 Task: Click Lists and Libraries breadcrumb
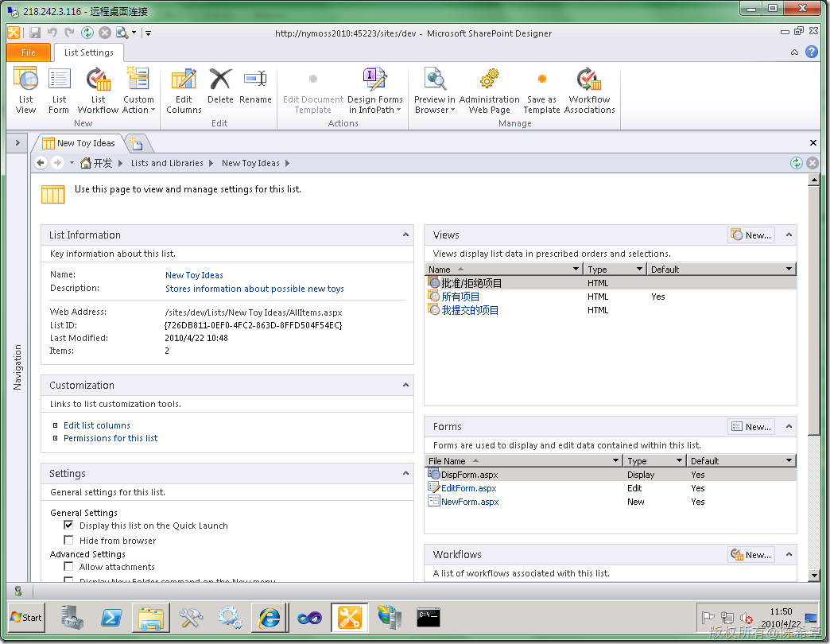(x=167, y=163)
